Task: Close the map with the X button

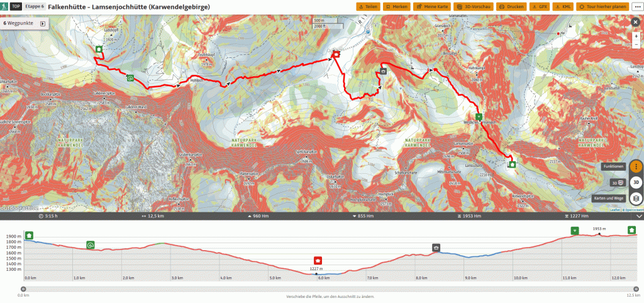Action: pyautogui.click(x=635, y=21)
